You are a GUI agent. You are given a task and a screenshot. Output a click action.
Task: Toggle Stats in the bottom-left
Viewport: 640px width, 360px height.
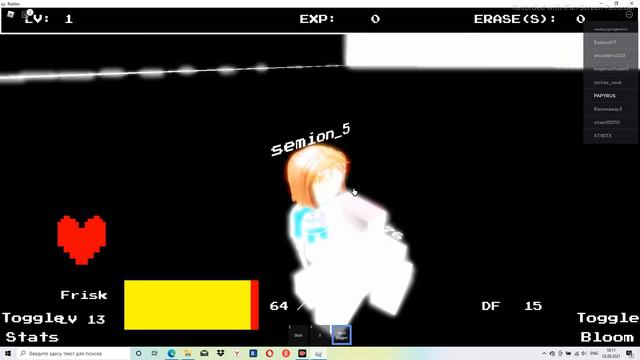pos(32,327)
